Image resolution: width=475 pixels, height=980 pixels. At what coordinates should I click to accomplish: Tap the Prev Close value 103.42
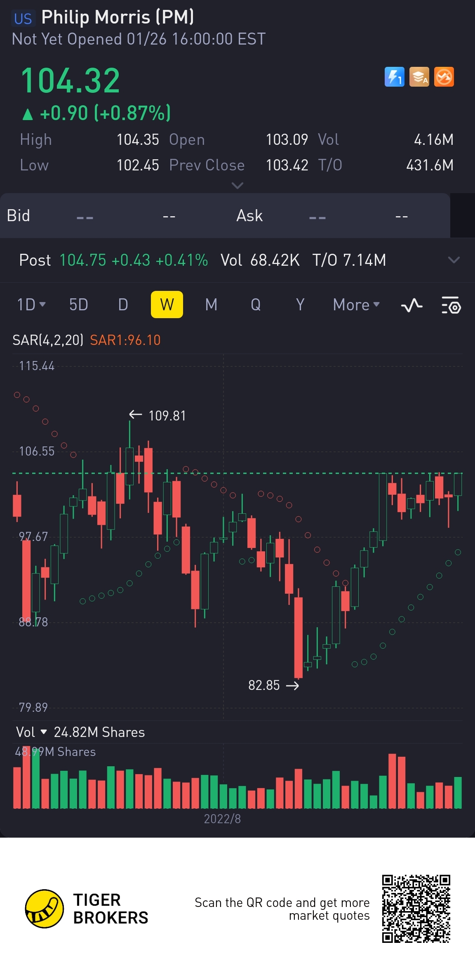[287, 165]
